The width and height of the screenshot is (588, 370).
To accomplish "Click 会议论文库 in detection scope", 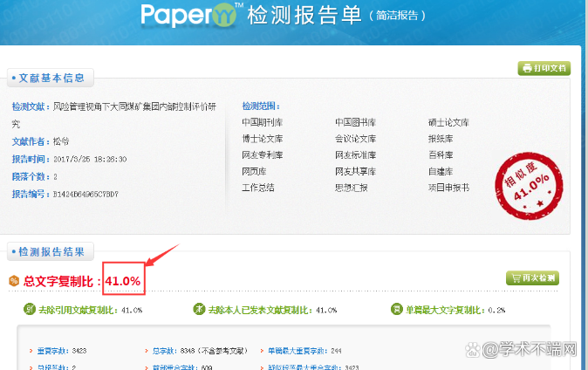I will [355, 139].
